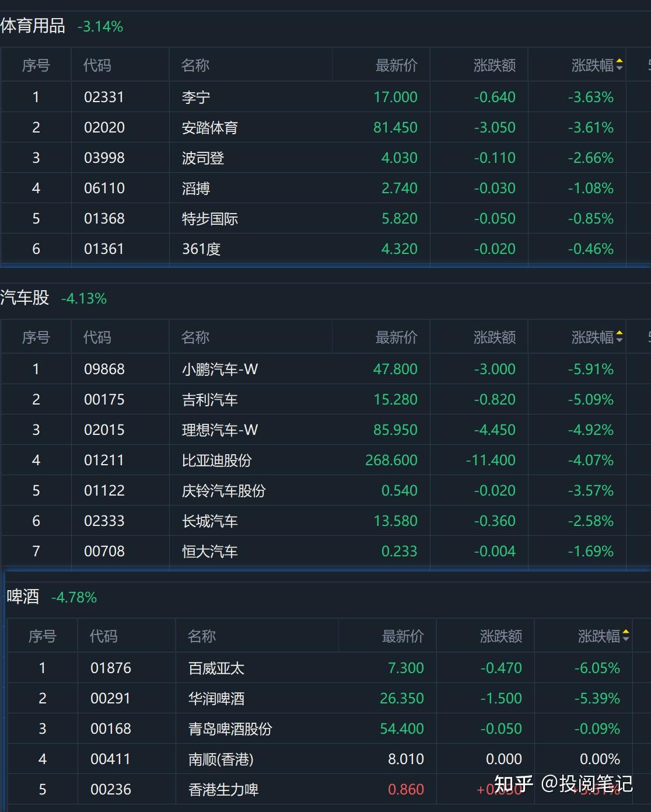Select stock 安踏体育

[209, 127]
